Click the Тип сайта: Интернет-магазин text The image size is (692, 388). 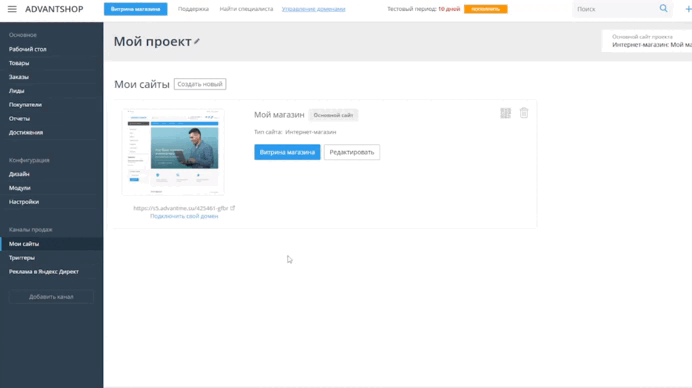tap(295, 132)
